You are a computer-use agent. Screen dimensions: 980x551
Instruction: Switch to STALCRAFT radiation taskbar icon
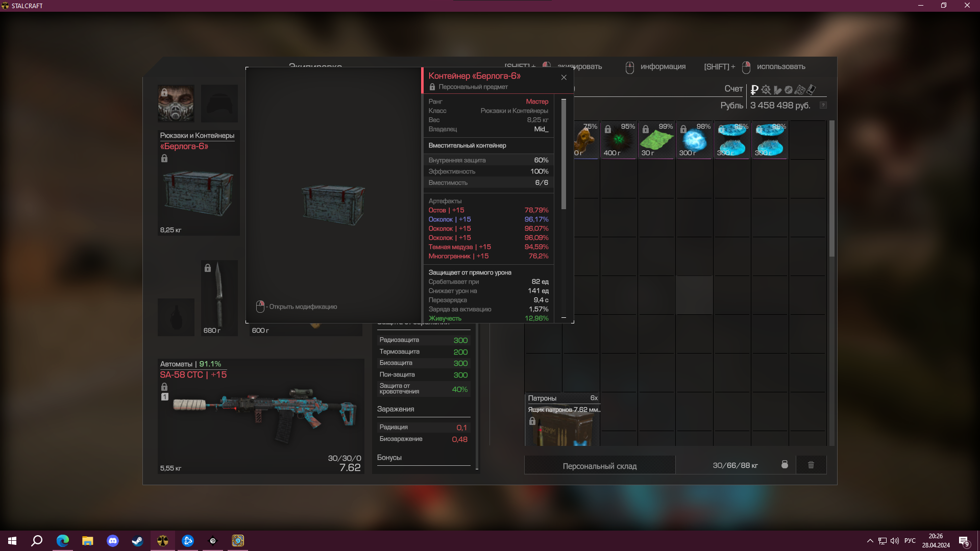tap(163, 541)
